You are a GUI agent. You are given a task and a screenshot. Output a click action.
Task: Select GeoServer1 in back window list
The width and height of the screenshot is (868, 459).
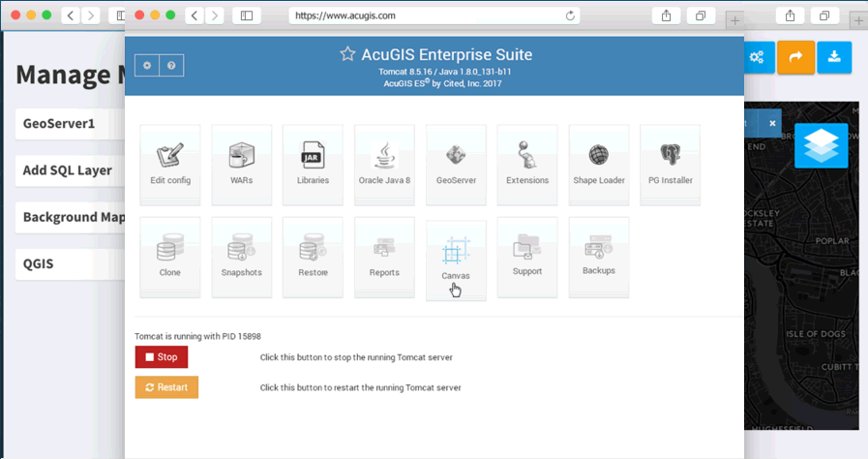71,124
